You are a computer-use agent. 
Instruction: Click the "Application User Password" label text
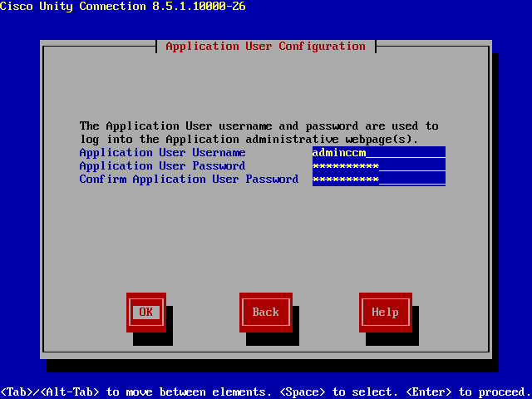[162, 166]
